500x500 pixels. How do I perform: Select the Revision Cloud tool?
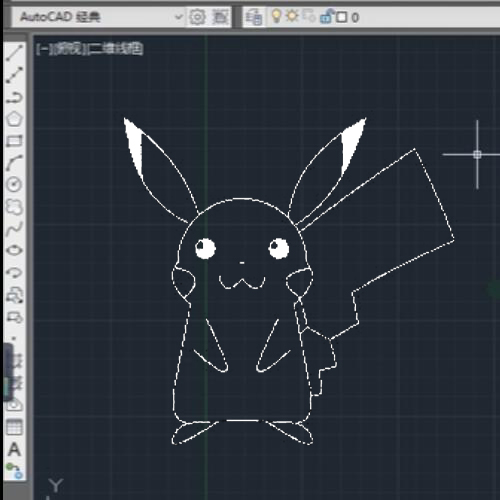(14, 207)
